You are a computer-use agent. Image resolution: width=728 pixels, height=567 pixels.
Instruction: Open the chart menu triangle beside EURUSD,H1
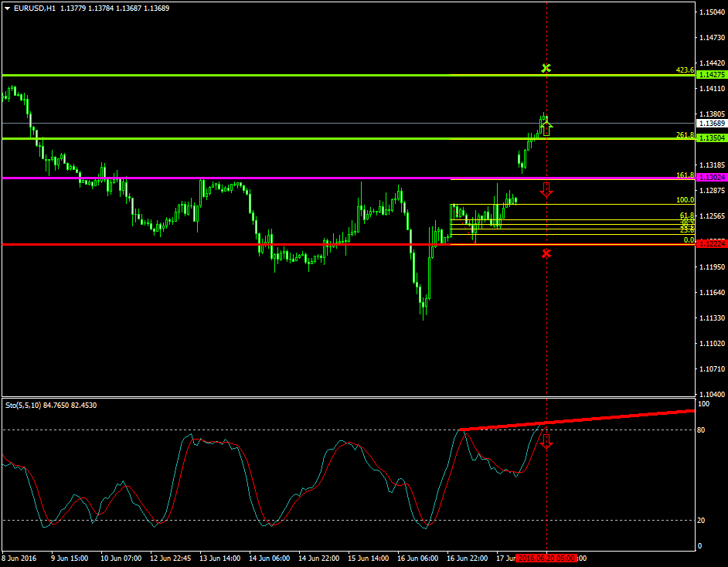[x=8, y=8]
